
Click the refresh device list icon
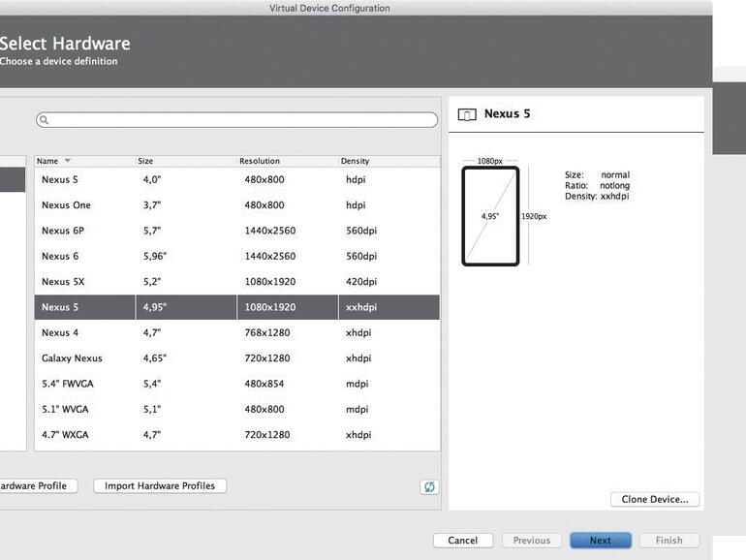(429, 486)
